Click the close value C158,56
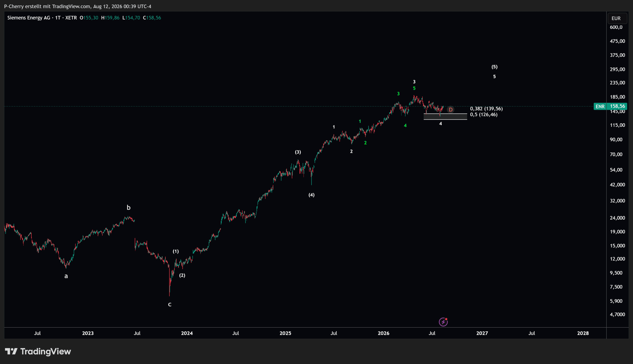 pyautogui.click(x=152, y=18)
